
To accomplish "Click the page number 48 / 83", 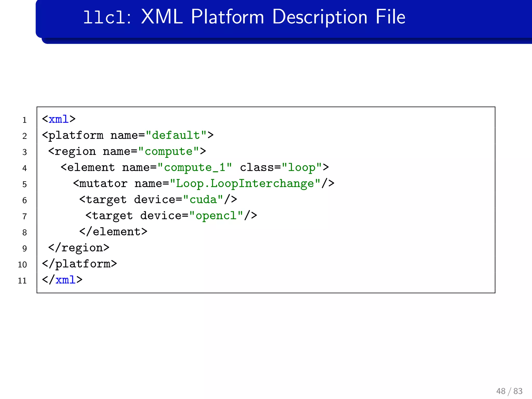I will (509, 391).
